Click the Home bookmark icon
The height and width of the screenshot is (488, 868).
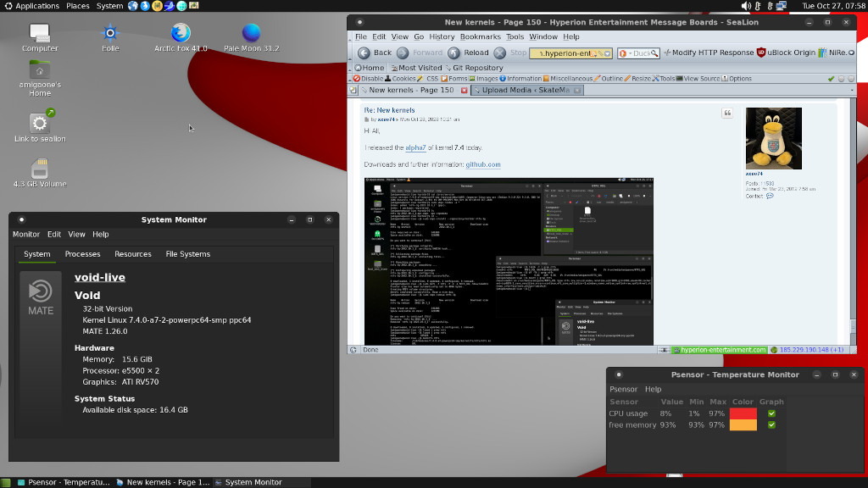358,68
